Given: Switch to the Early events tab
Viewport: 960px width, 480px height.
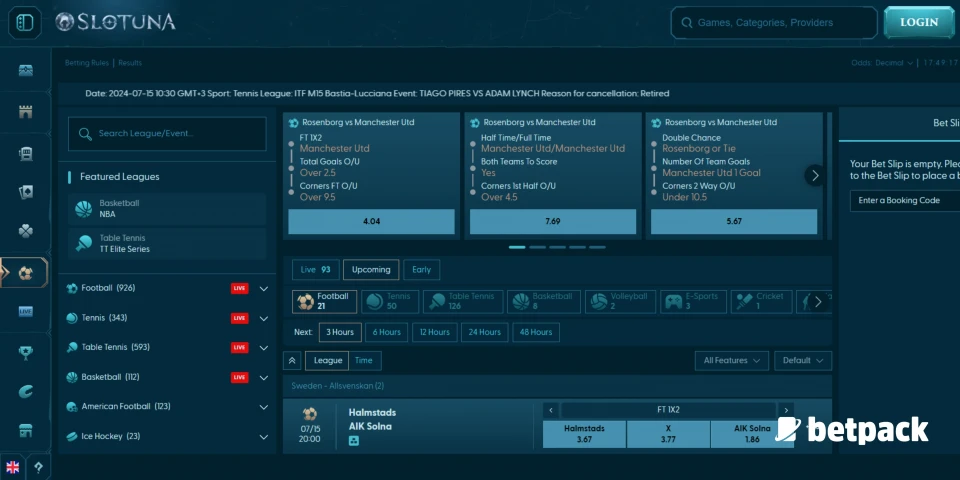Looking at the screenshot, I should 422,270.
